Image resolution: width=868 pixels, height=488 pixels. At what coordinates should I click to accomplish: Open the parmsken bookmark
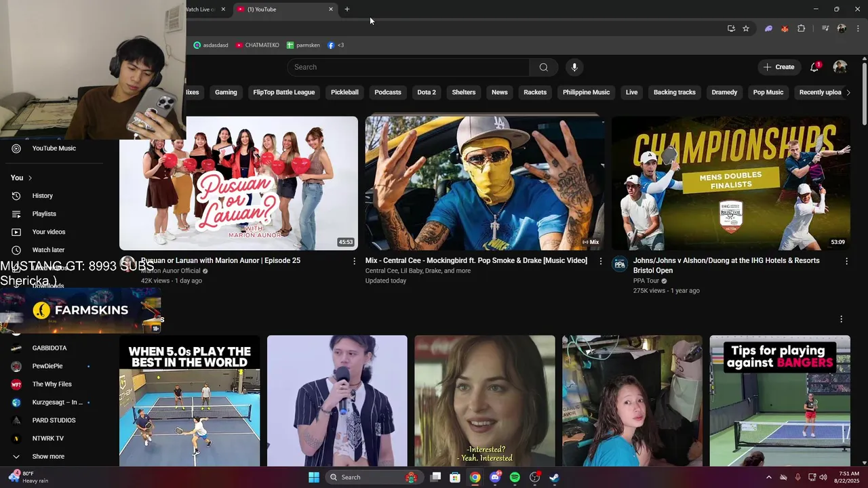(x=303, y=45)
